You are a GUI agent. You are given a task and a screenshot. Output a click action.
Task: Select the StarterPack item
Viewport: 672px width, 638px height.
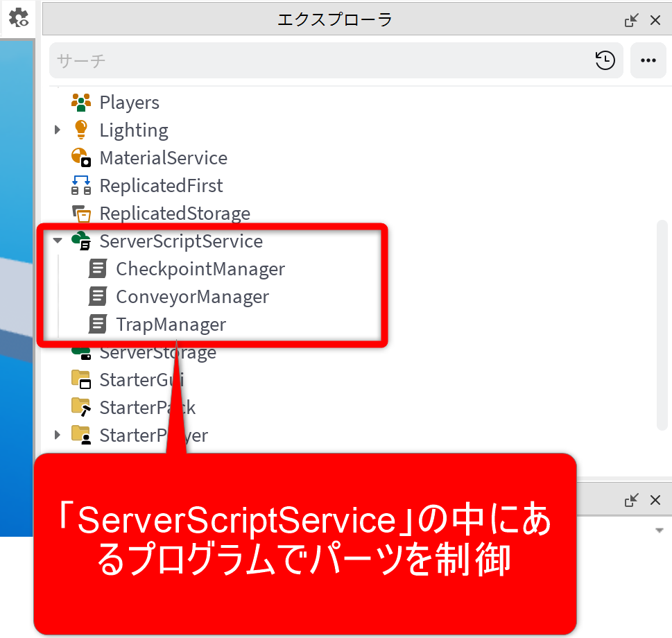point(147,408)
